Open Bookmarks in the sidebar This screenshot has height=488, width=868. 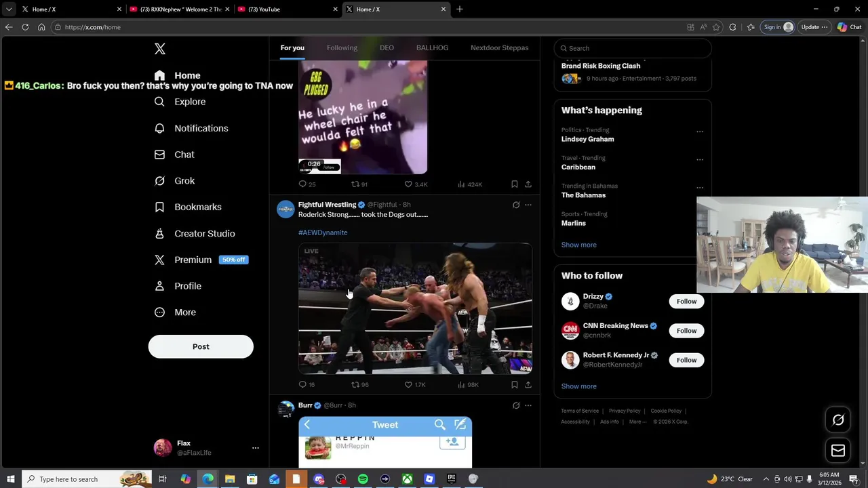pos(188,207)
